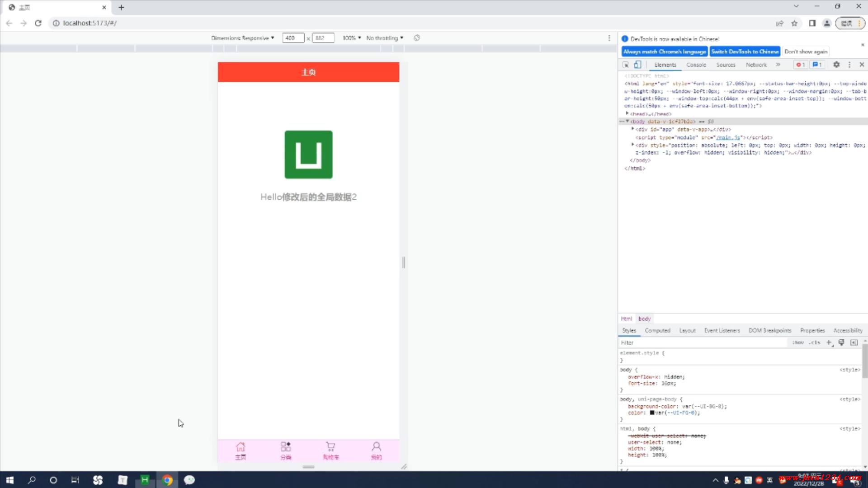Image resolution: width=868 pixels, height=488 pixels.
Task: Bookmark this page with the star
Action: click(794, 23)
